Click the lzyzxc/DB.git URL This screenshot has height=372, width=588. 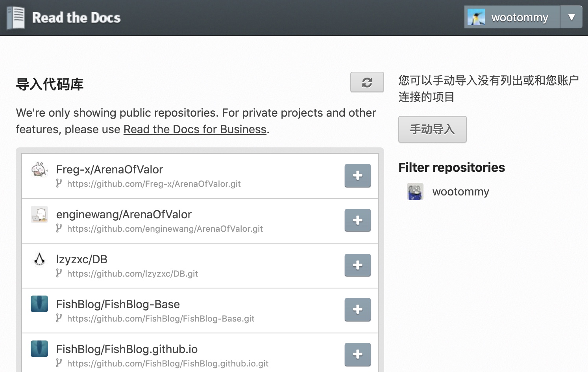[x=133, y=273]
